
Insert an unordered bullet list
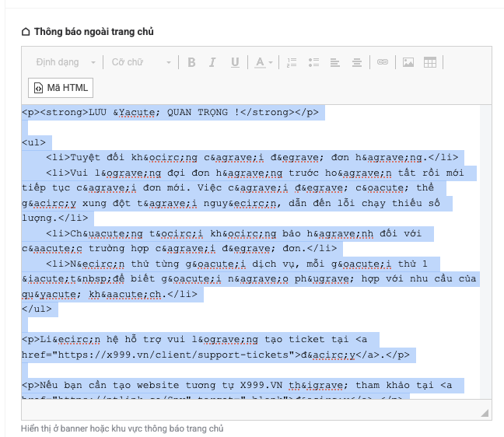point(314,62)
